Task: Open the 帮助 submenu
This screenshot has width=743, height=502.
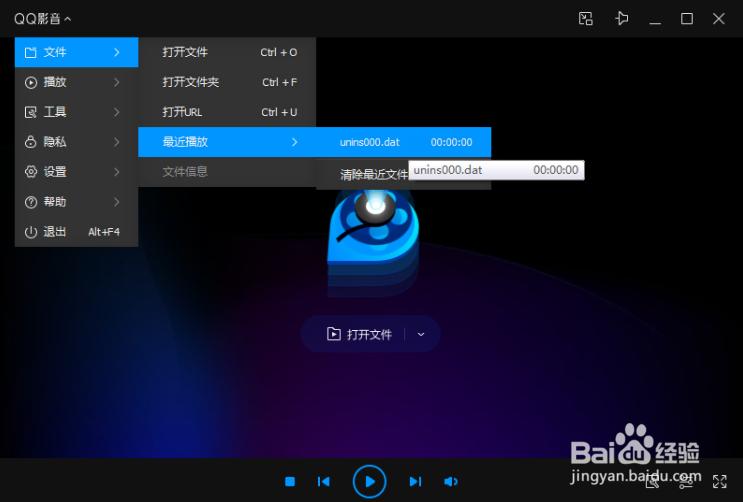Action: (x=76, y=202)
